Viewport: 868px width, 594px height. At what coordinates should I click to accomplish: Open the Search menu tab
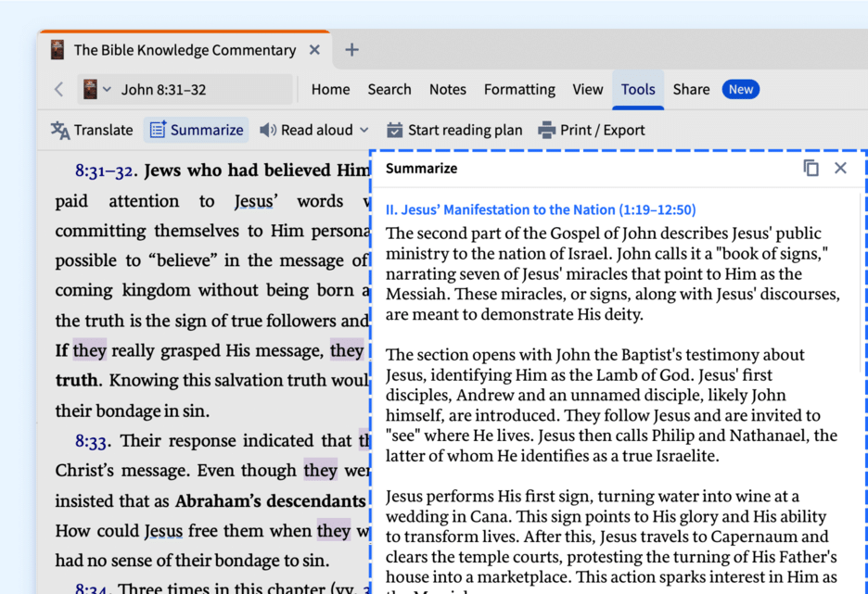pyautogui.click(x=389, y=90)
